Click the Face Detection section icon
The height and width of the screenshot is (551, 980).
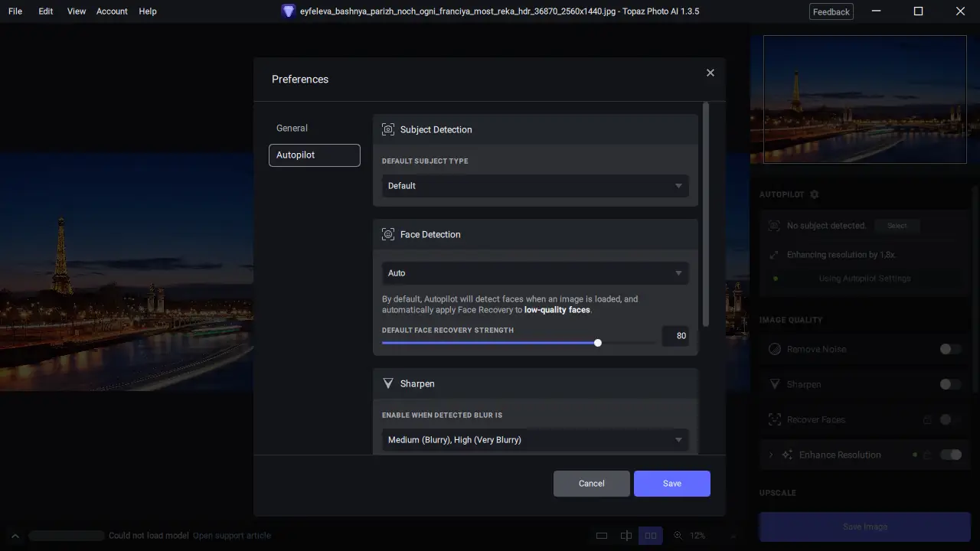[x=388, y=234]
